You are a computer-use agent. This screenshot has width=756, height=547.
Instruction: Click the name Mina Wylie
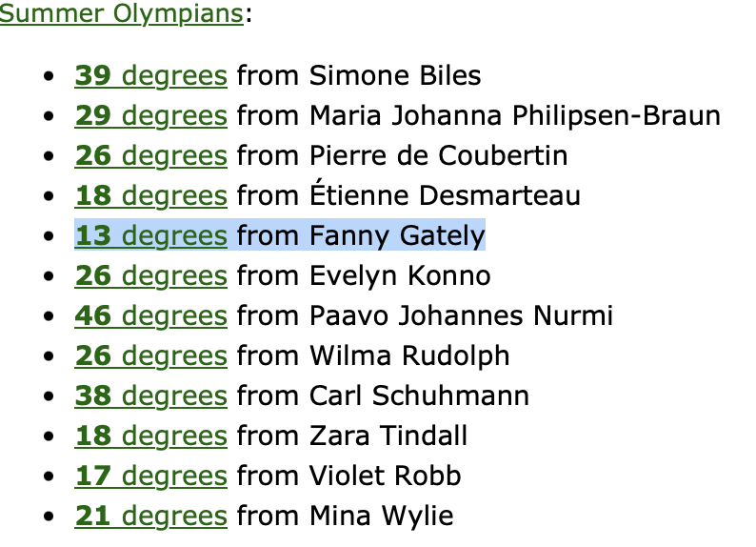(382, 517)
